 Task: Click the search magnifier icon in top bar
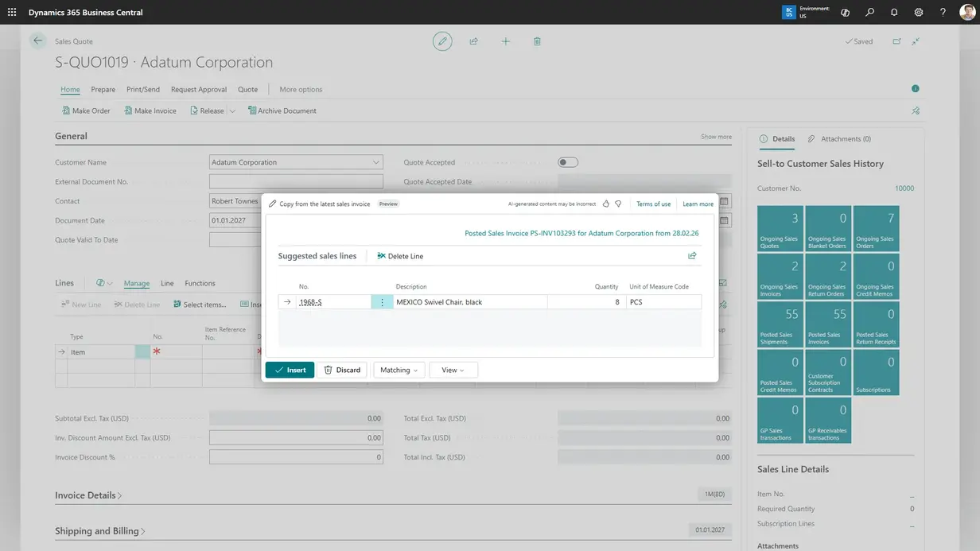[869, 13]
